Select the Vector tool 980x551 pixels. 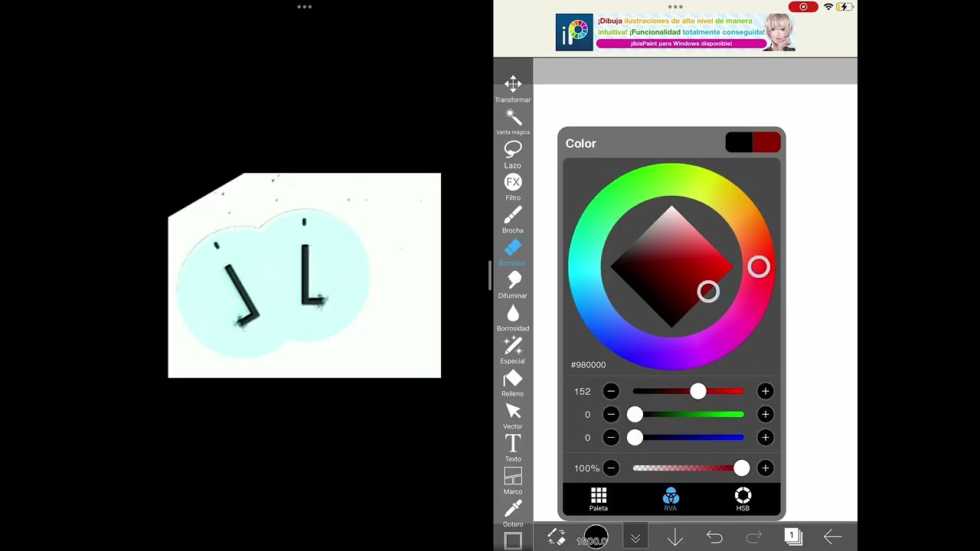pyautogui.click(x=513, y=416)
